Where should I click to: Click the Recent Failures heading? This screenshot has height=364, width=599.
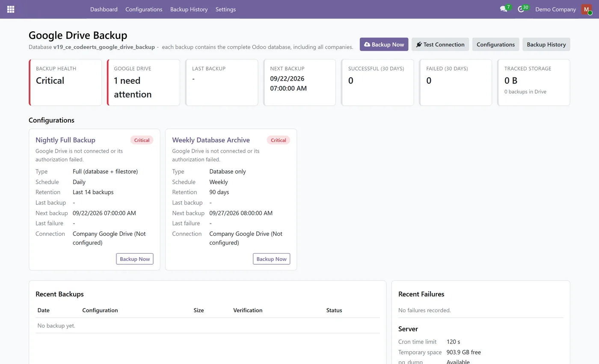coord(421,294)
